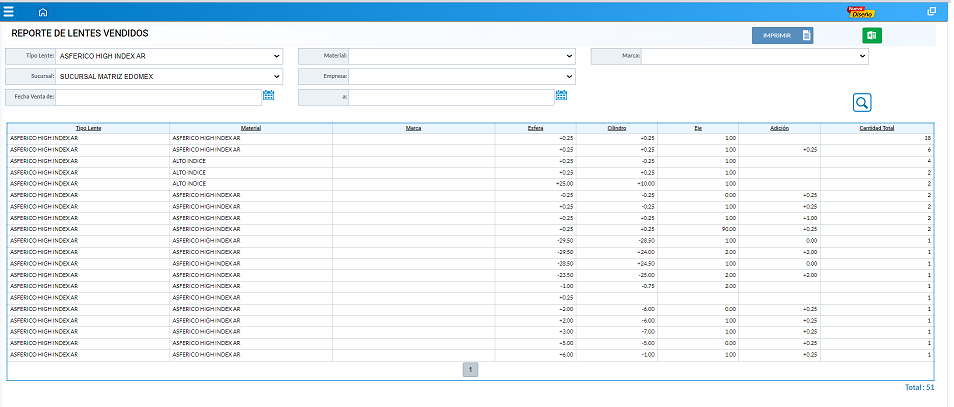This screenshot has height=407, width=954.
Task: Run the search with magnifier icon
Action: [862, 103]
